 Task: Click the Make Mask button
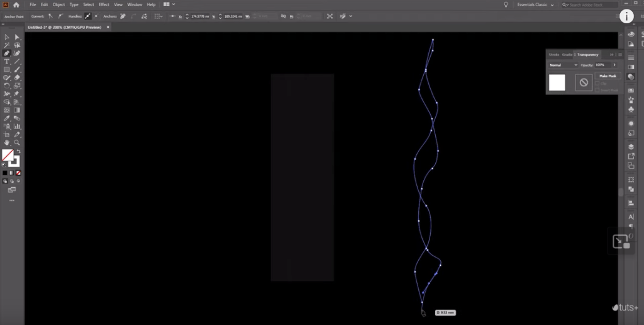tap(607, 76)
